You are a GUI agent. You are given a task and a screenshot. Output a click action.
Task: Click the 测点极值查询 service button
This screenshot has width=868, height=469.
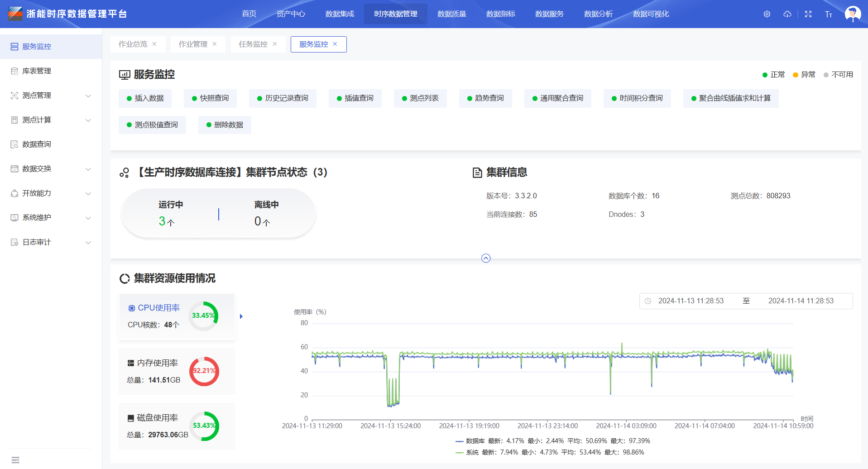point(152,125)
